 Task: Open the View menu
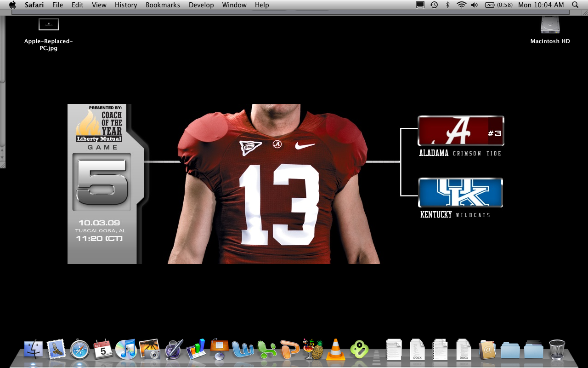click(x=99, y=5)
